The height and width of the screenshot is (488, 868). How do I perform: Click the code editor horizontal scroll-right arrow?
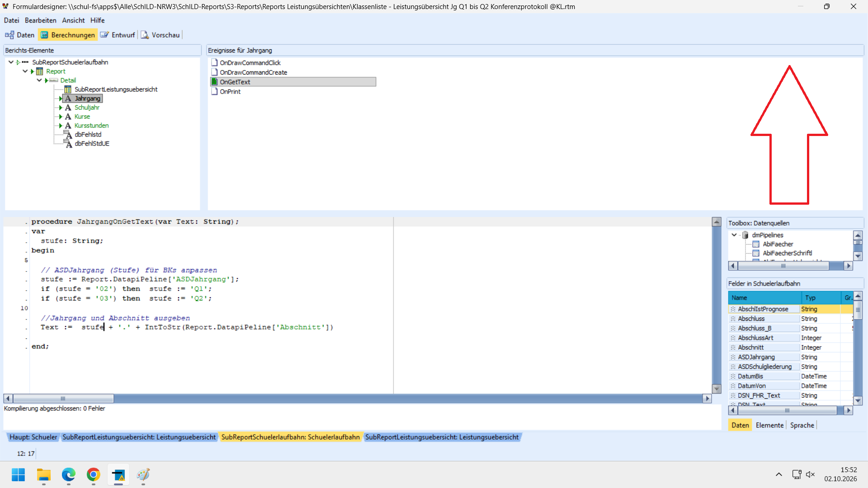[707, 399]
